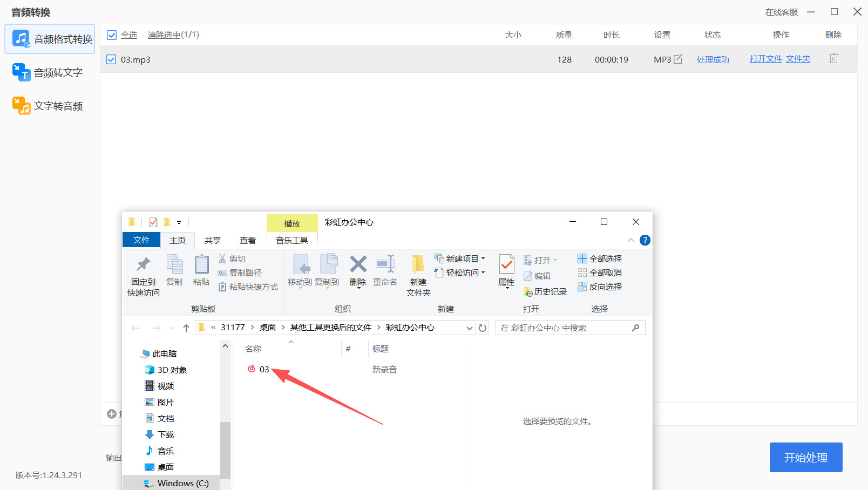This screenshot has width=868, height=490.
Task: Open 桌面 desktop in the navigation tree
Action: tap(159, 467)
